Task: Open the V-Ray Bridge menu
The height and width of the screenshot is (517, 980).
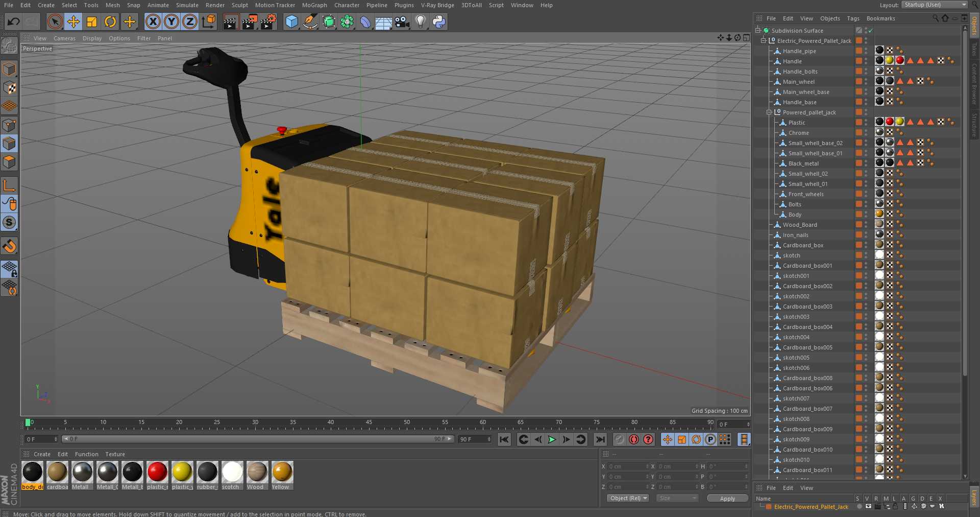Action: click(437, 5)
